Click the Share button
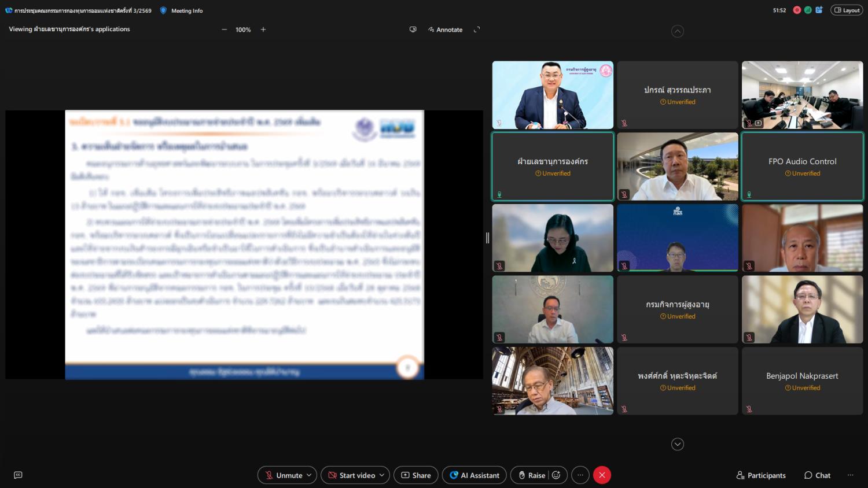Viewport: 868px width, 488px height. pos(416,475)
